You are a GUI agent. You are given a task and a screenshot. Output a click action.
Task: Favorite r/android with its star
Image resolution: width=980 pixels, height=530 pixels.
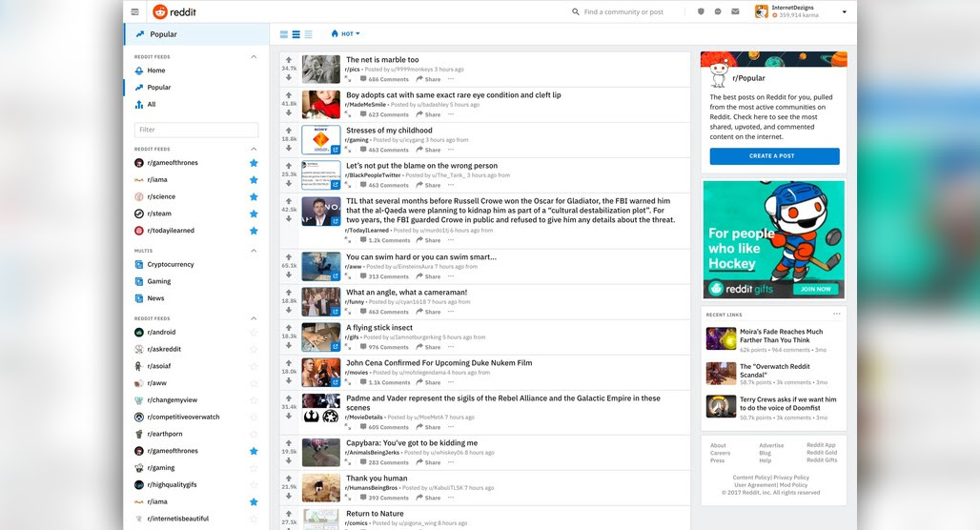(254, 333)
